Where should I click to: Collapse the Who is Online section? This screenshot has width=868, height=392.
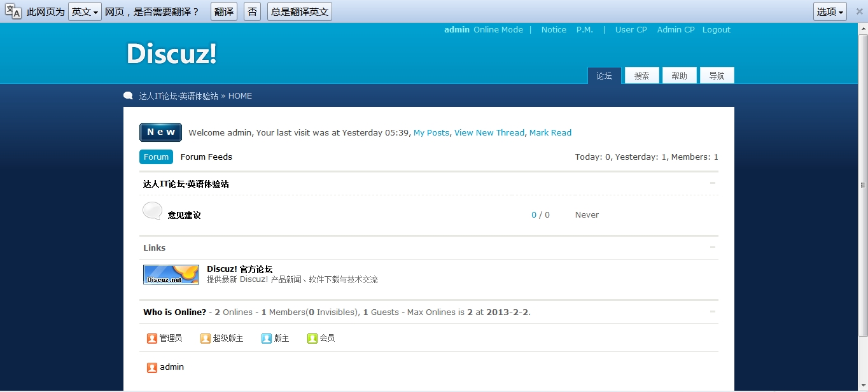(x=713, y=312)
